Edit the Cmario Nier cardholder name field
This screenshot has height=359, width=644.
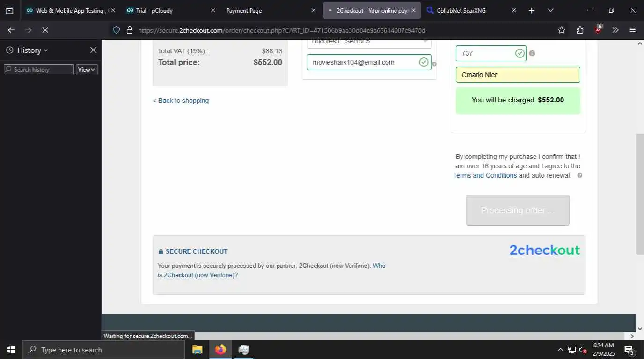click(518, 75)
